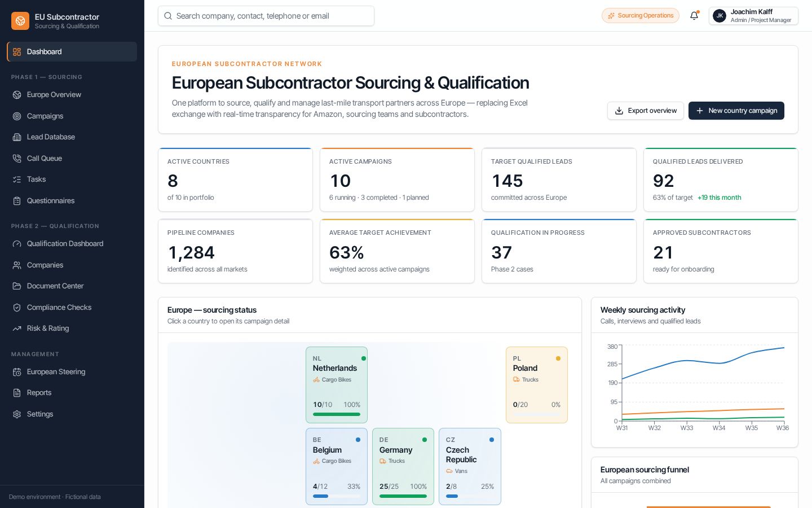This screenshot has height=508, width=812.
Task: Open the Joachim Kalff profile menu
Action: click(x=753, y=16)
